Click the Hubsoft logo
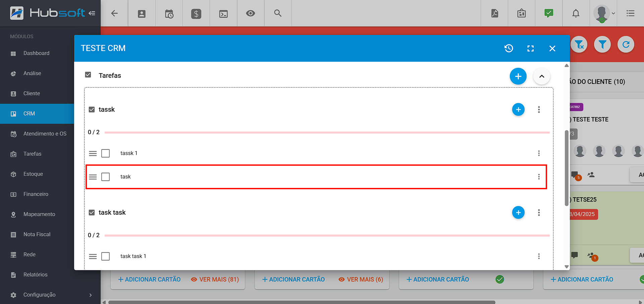This screenshot has width=644, height=304. tap(47, 13)
